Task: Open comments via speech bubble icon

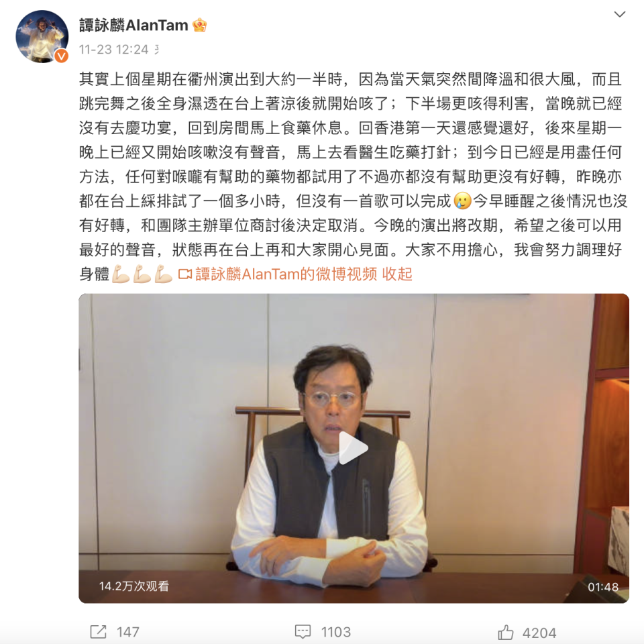Action: tap(303, 632)
